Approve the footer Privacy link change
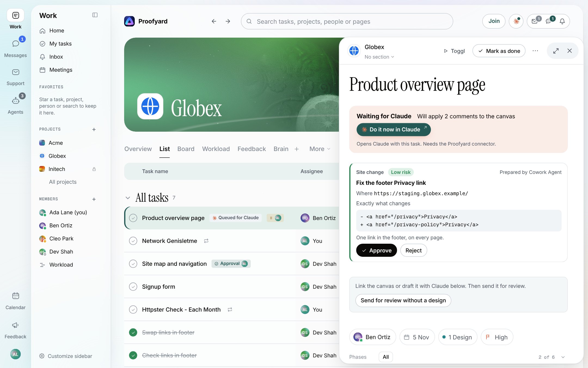Image resolution: width=588 pixels, height=368 pixels. click(376, 250)
